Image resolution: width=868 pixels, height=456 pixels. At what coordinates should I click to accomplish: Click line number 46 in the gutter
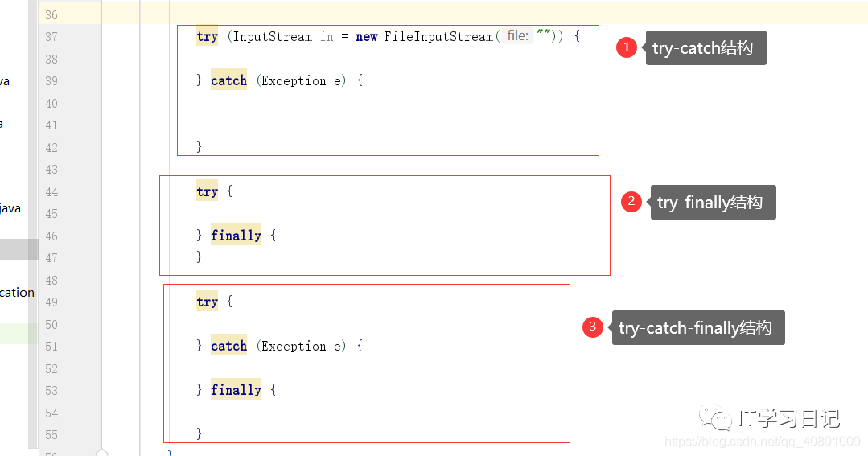[51, 236]
